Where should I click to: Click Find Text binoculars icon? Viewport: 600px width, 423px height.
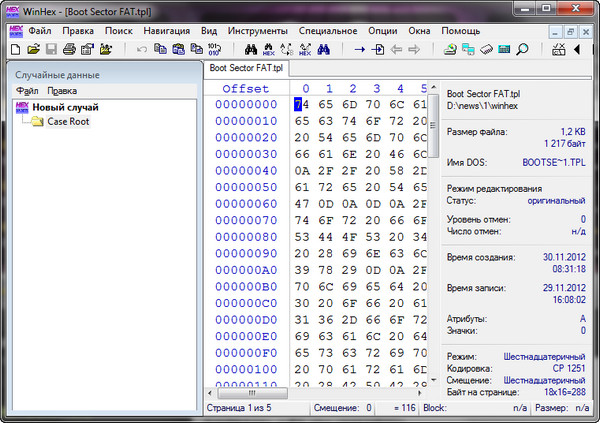click(x=252, y=49)
